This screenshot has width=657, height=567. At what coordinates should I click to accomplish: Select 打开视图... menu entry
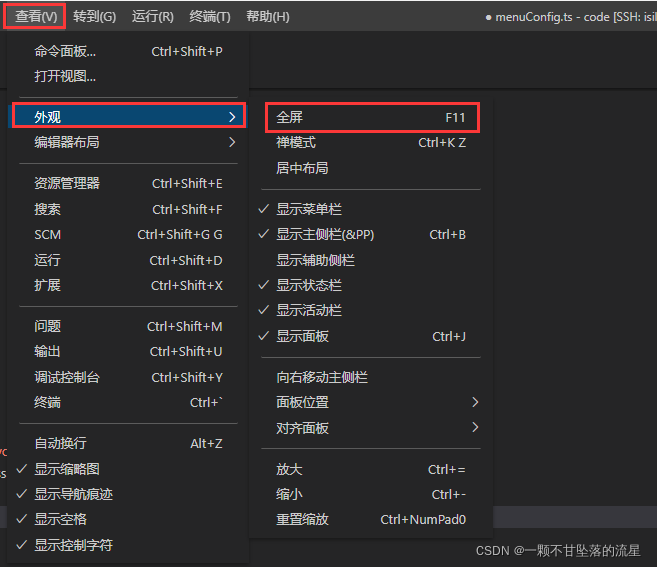(x=128, y=76)
